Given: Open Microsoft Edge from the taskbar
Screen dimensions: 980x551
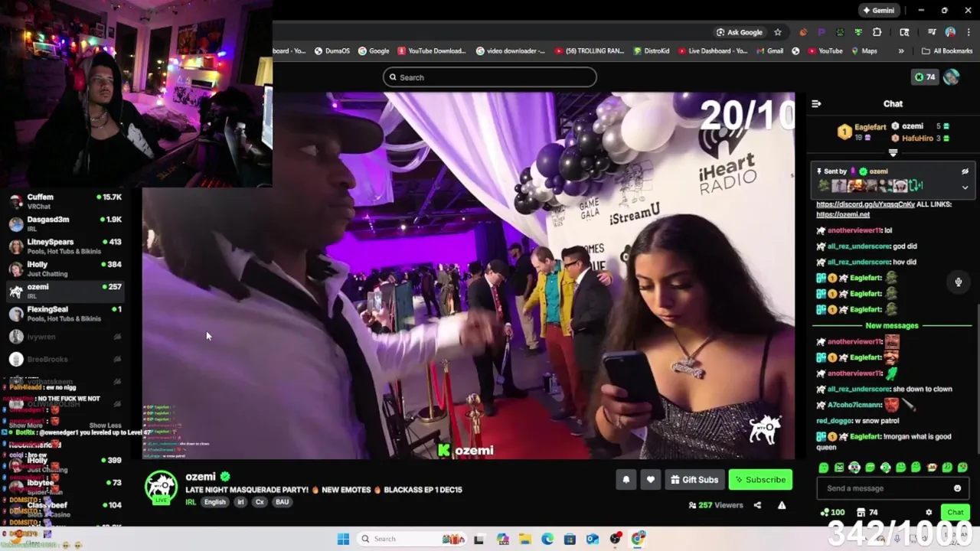Looking at the screenshot, I should coord(547,539).
